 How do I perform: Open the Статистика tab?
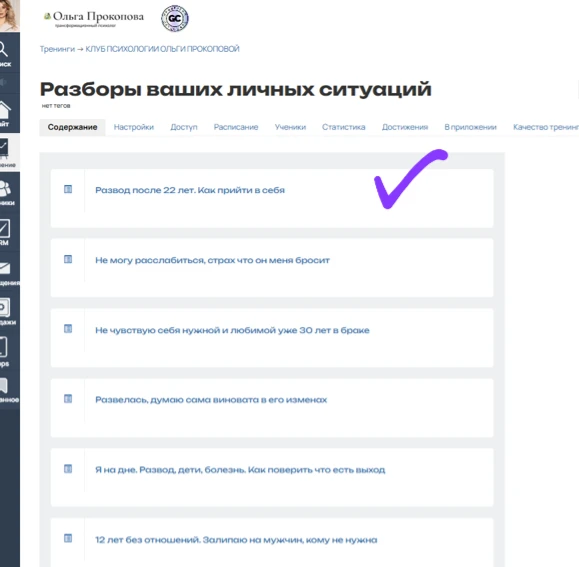[x=343, y=127]
